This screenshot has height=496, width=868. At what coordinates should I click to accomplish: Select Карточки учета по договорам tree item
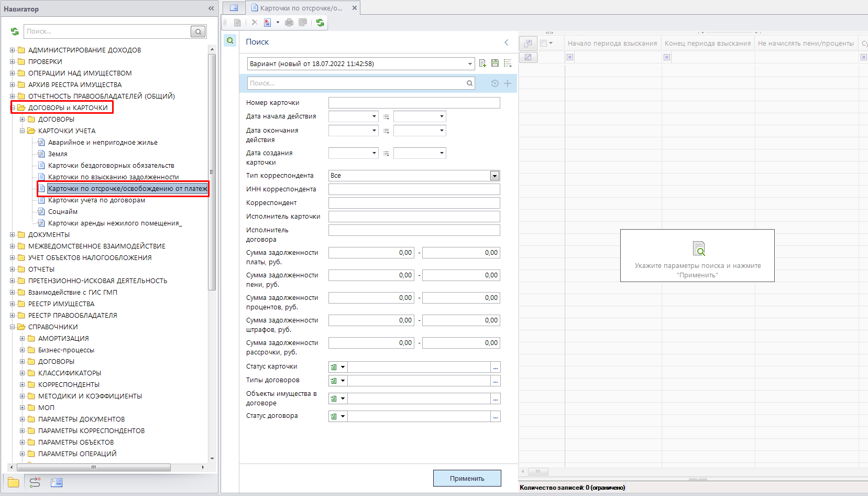click(x=96, y=200)
